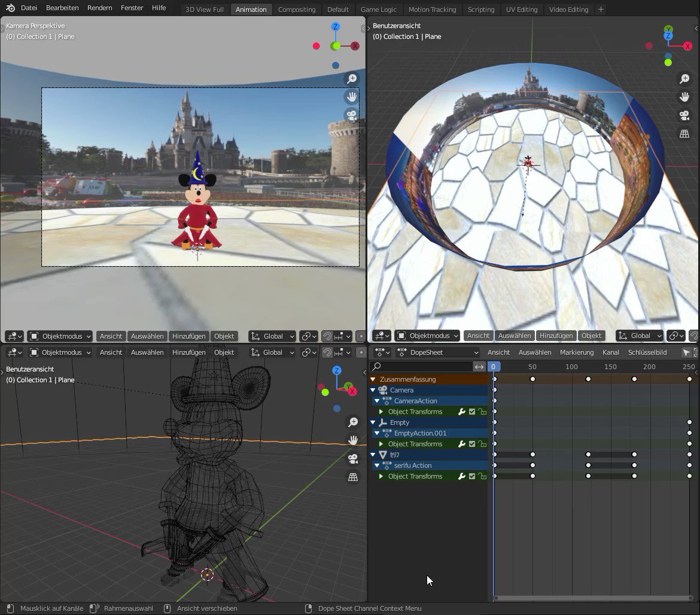Click zoom magnifier icon in wireframe viewport
Image resolution: width=700 pixels, height=615 pixels.
pyautogui.click(x=353, y=422)
